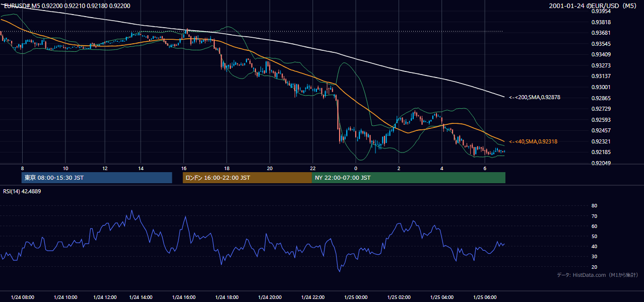Click price level 0.92593 on the axis

(601, 120)
